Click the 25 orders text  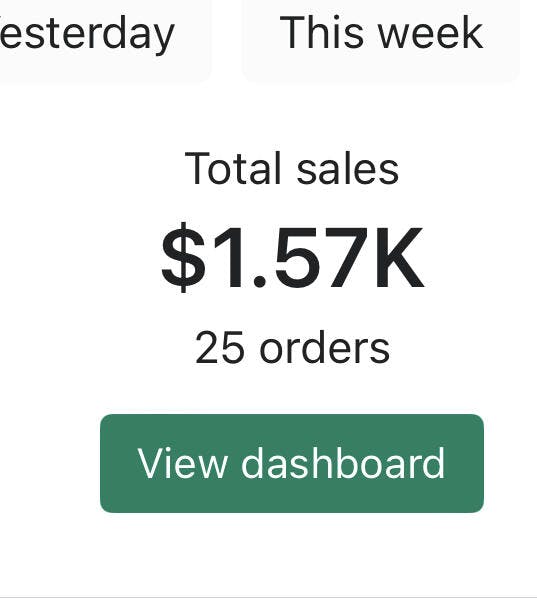(x=292, y=348)
